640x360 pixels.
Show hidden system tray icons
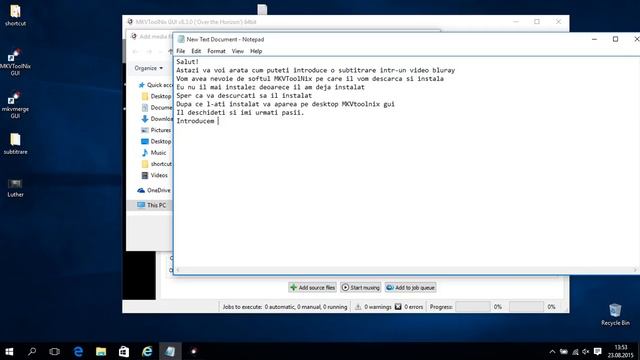tap(552, 351)
